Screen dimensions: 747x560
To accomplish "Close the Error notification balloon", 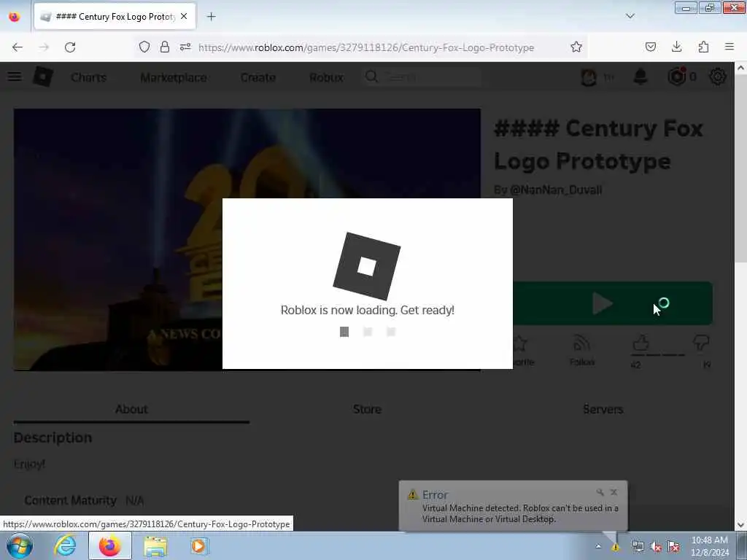I will 614,492.
